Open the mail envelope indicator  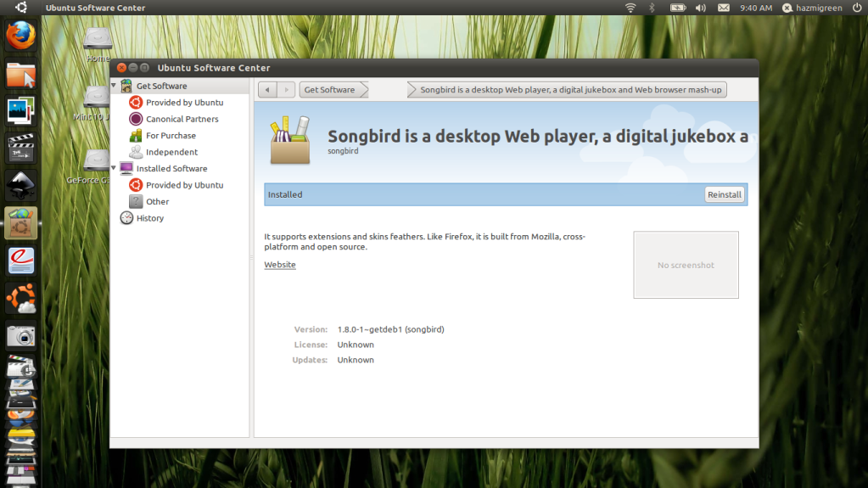724,8
